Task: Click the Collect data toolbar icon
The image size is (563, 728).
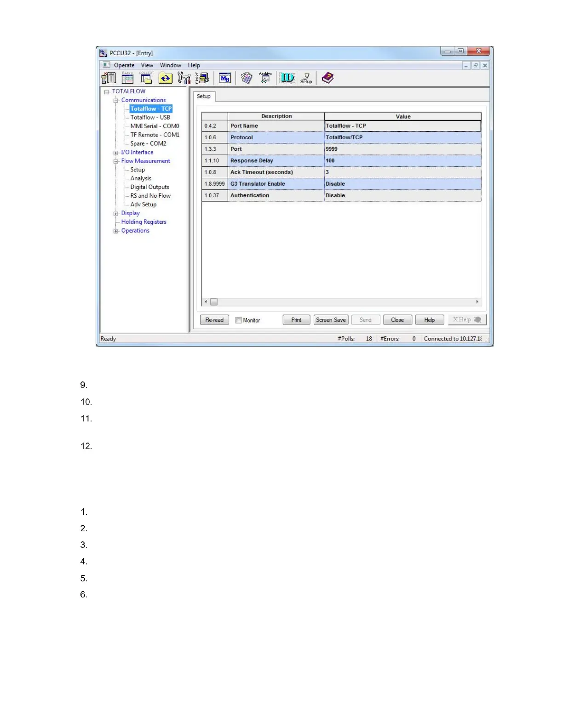Action: tap(146, 78)
